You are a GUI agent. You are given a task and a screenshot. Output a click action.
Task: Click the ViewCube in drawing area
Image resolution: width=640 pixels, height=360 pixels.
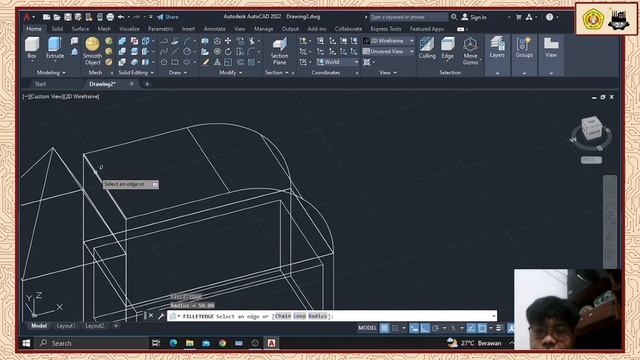point(591,129)
